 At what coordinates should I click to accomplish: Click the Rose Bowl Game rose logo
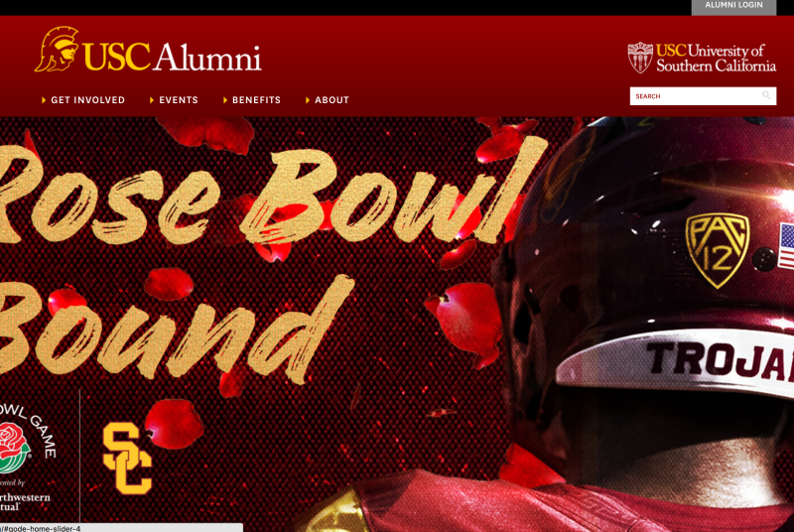pyautogui.click(x=14, y=448)
